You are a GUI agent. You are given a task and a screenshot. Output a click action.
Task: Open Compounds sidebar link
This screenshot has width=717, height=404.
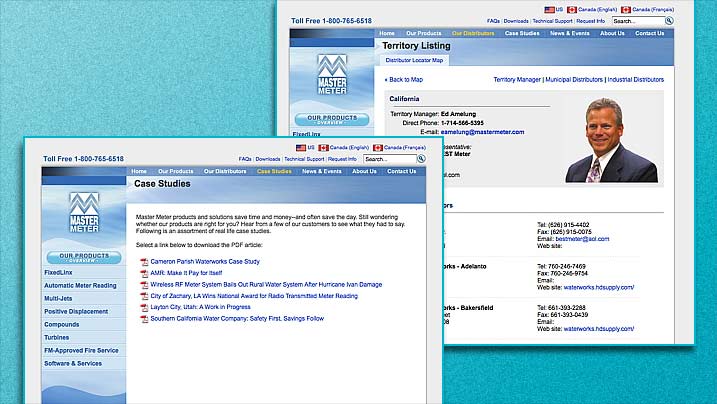click(62, 324)
